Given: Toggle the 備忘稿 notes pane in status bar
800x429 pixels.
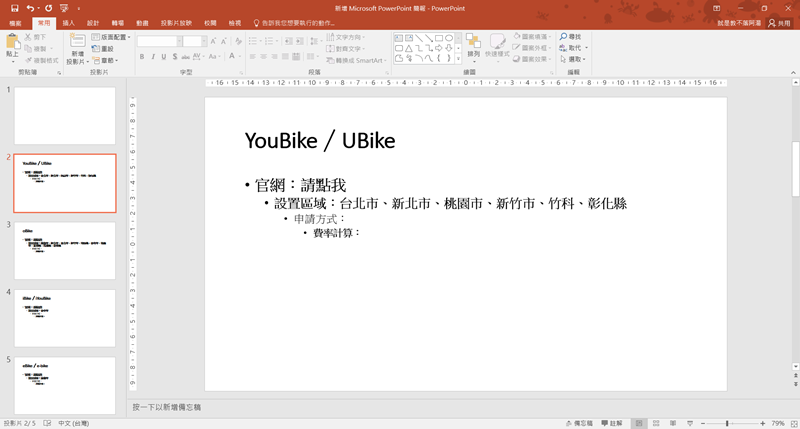Looking at the screenshot, I should pyautogui.click(x=579, y=423).
